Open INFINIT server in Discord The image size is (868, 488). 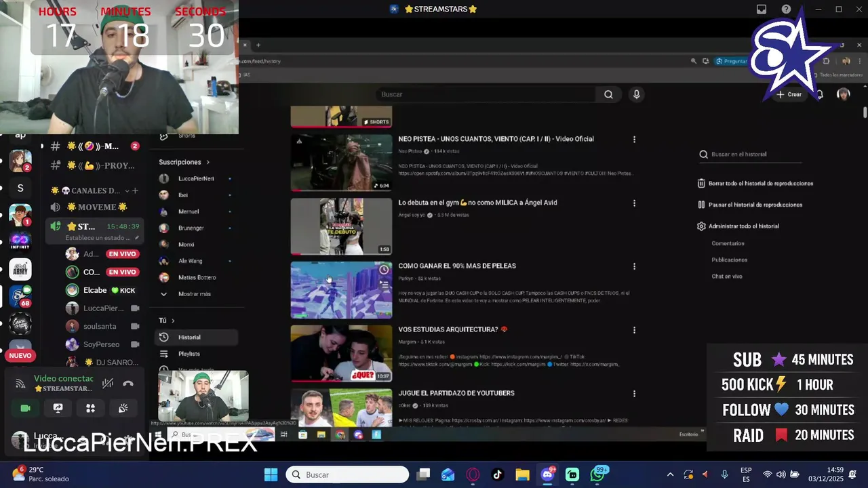(x=20, y=242)
